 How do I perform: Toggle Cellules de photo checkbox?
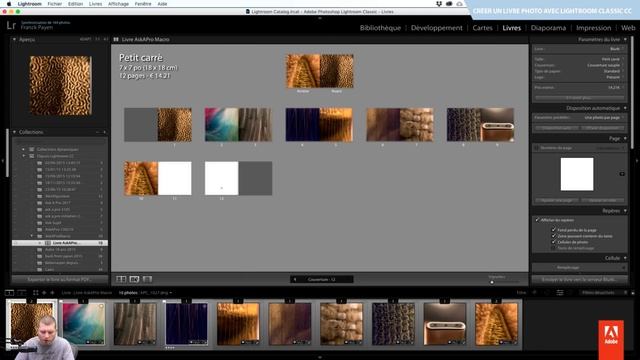pos(554,242)
